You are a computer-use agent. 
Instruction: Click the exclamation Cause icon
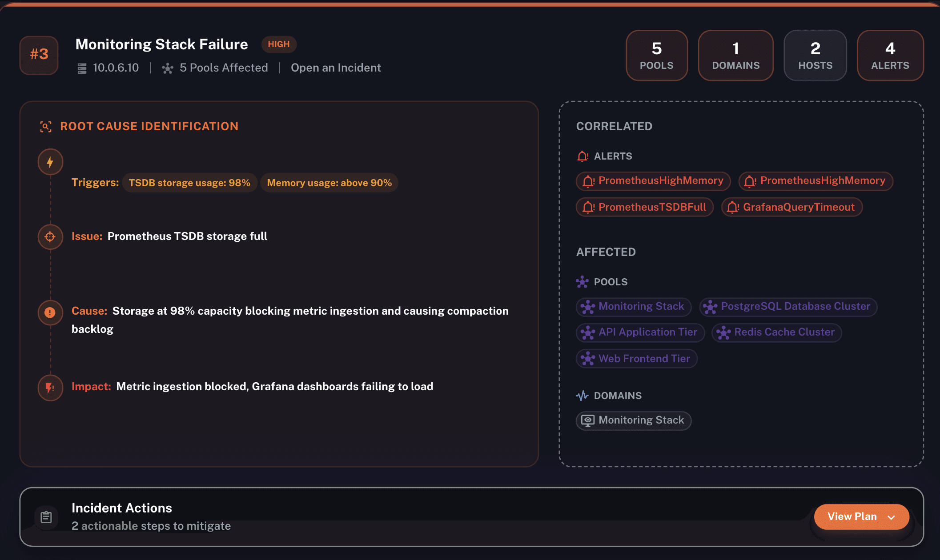click(x=50, y=312)
